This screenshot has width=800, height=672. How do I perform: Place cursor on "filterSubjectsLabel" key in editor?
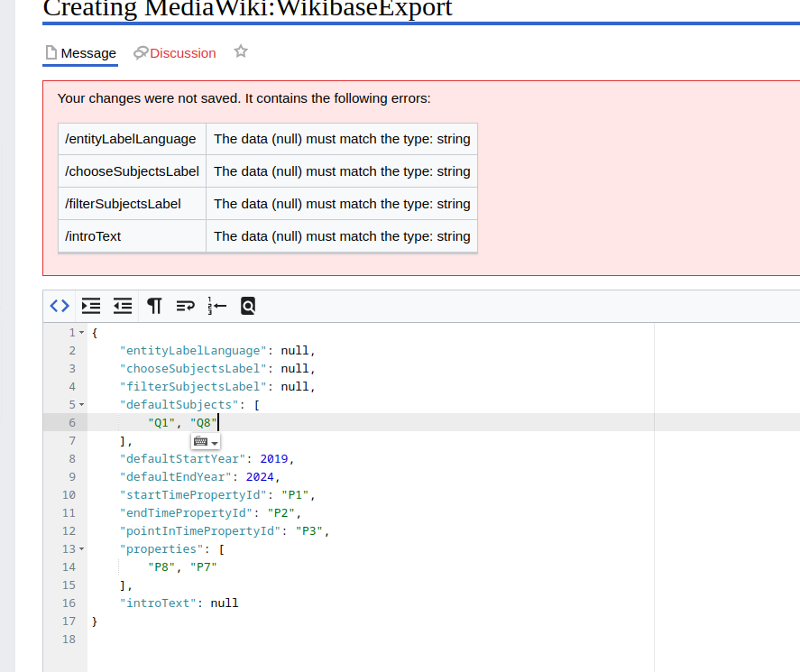tap(193, 387)
